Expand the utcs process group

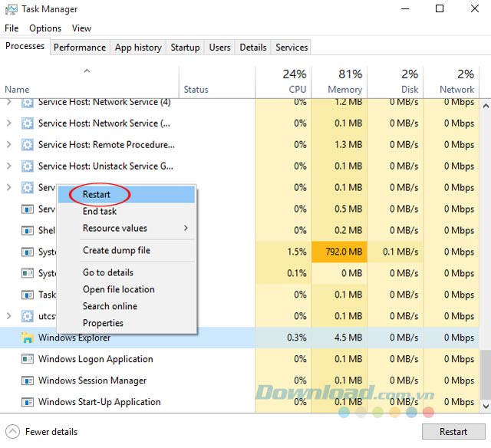coord(8,316)
